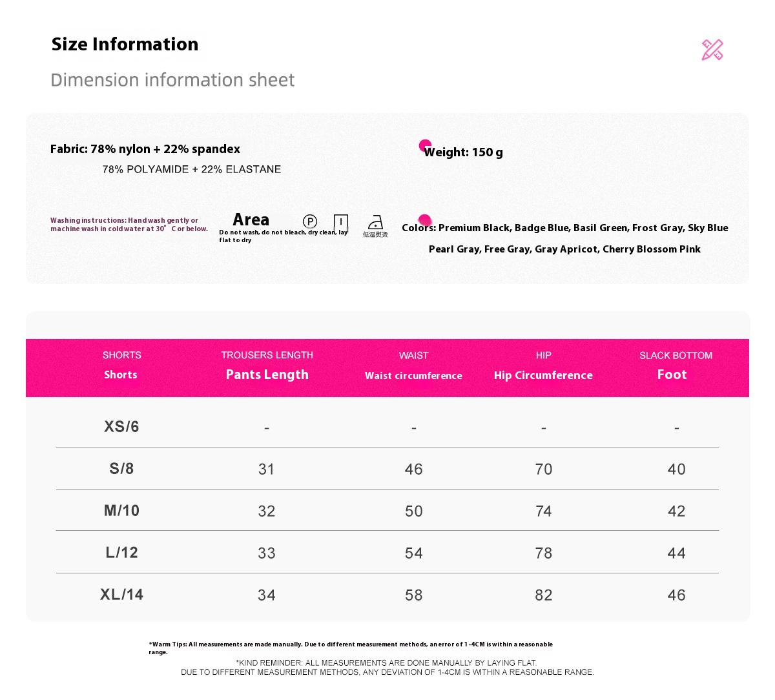Select the "Foot" column header
775x700 pixels.
(672, 375)
